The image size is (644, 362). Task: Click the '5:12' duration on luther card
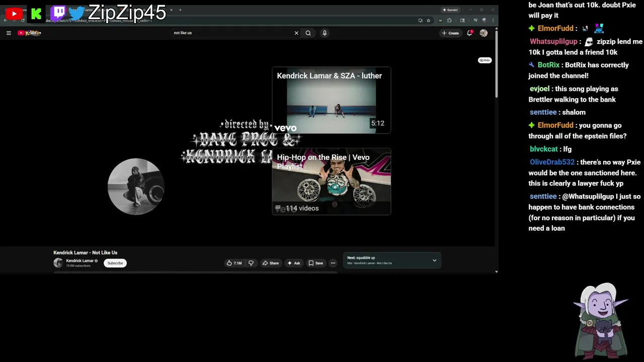(x=377, y=123)
